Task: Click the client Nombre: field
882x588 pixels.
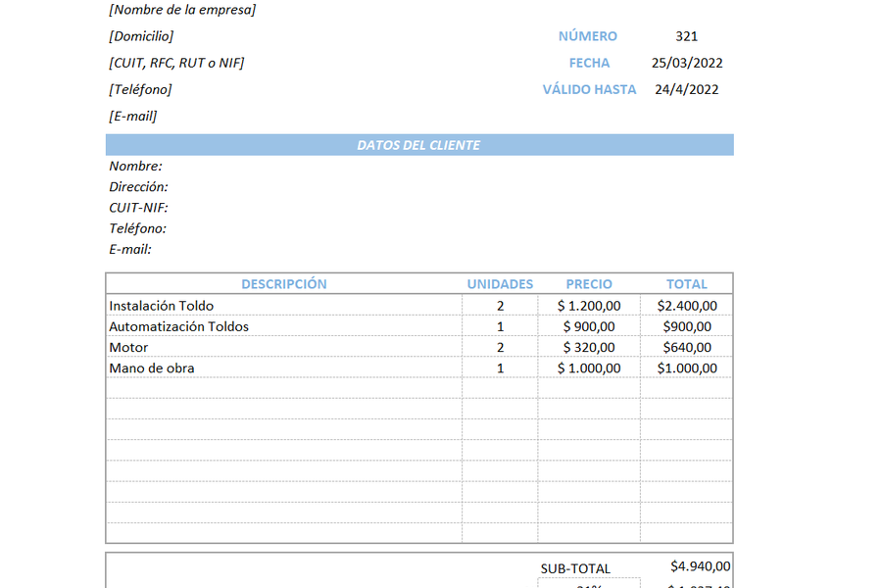Action: [135, 166]
